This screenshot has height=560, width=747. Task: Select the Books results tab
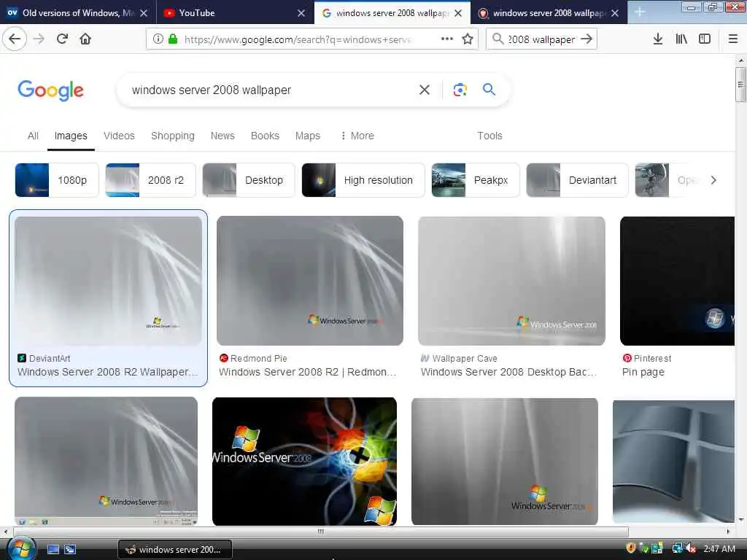coord(265,136)
